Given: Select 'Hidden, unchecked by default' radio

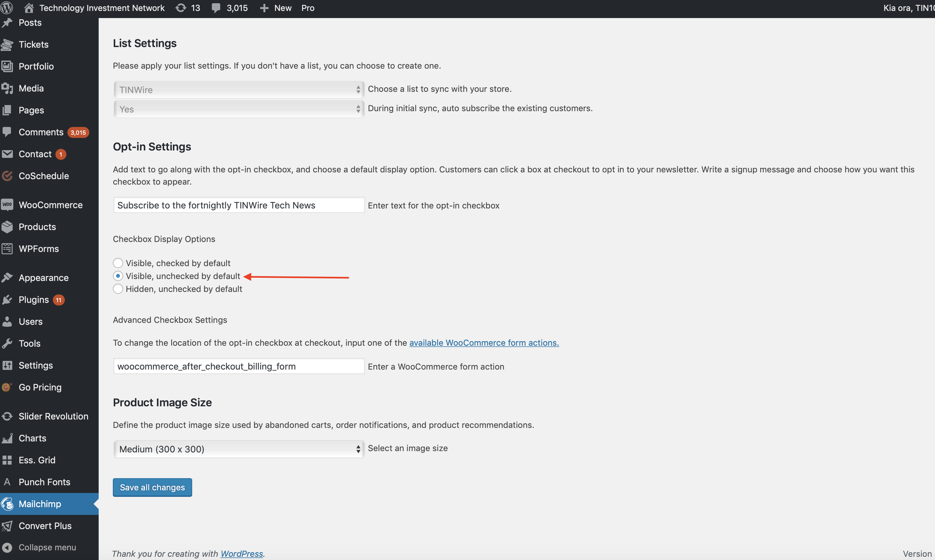Looking at the screenshot, I should click(118, 289).
